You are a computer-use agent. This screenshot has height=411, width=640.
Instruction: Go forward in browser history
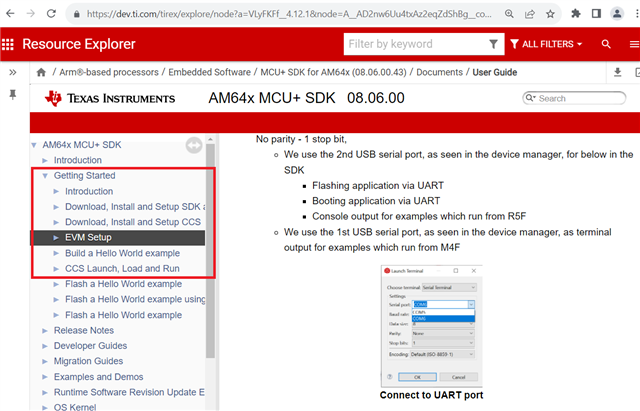coord(31,13)
